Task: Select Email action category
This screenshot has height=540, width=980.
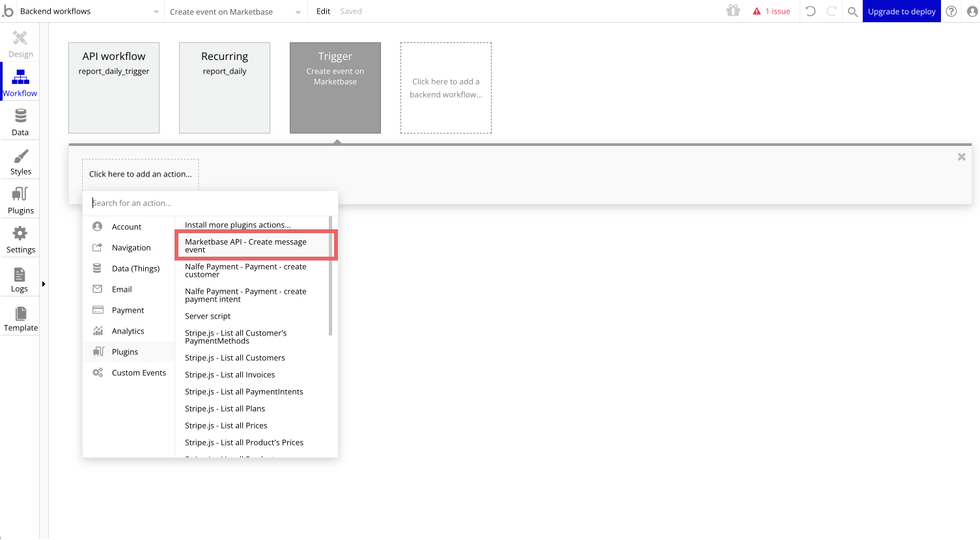Action: click(x=129, y=289)
